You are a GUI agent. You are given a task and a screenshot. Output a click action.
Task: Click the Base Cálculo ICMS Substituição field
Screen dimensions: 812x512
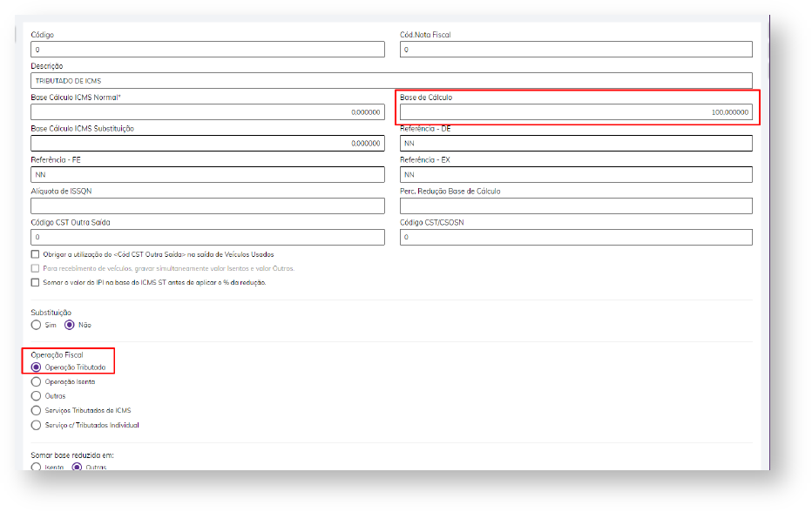click(x=207, y=144)
